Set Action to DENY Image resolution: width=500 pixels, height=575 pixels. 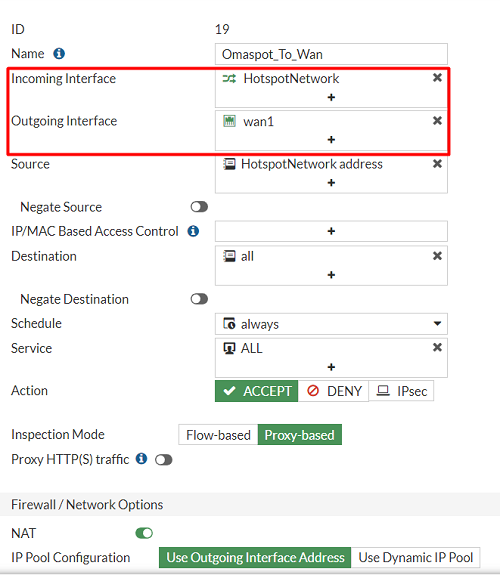(333, 391)
